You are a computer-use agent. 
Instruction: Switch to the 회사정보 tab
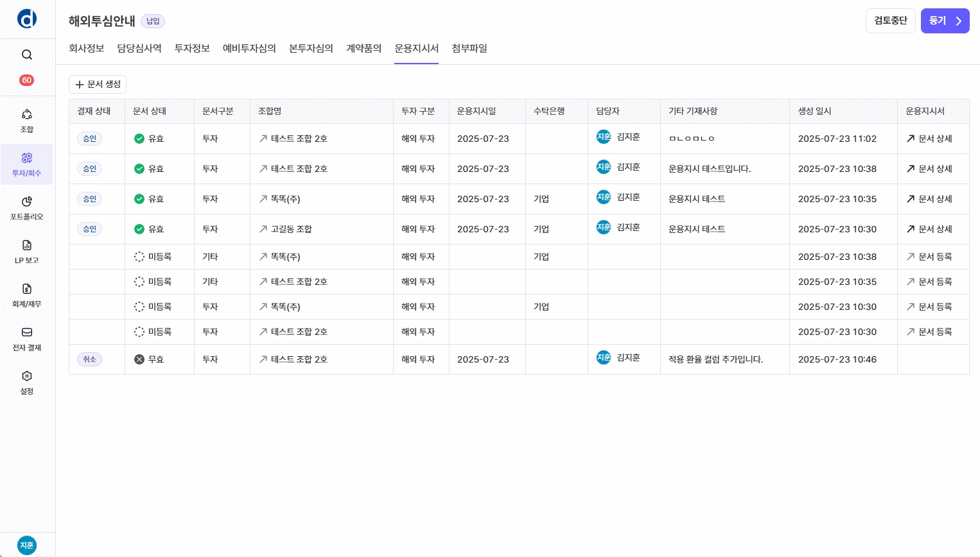87,48
